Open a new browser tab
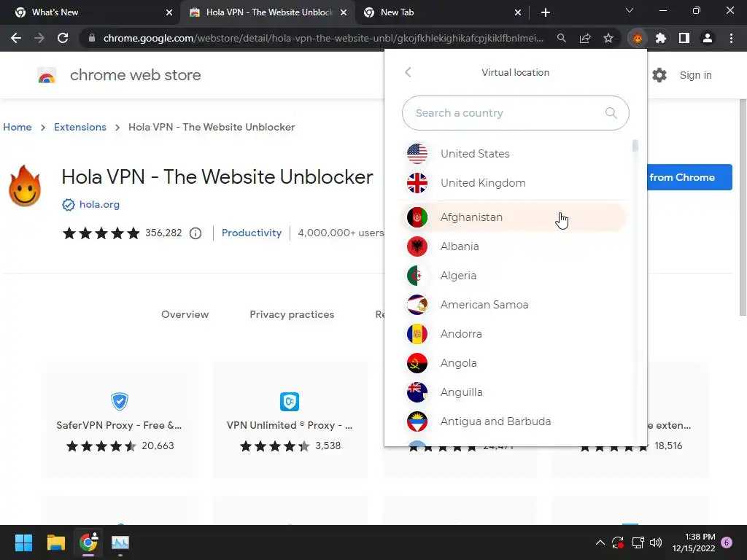Screen dimensions: 747x560 (x=546, y=12)
